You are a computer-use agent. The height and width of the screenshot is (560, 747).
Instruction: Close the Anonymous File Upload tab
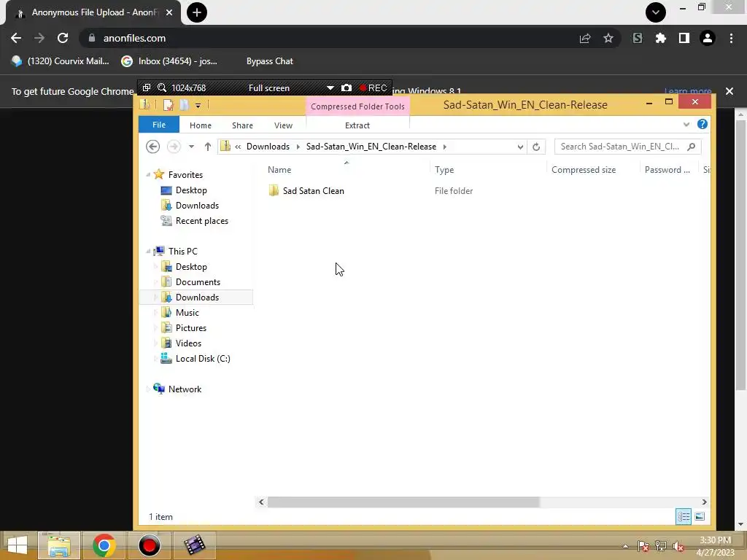tap(169, 12)
